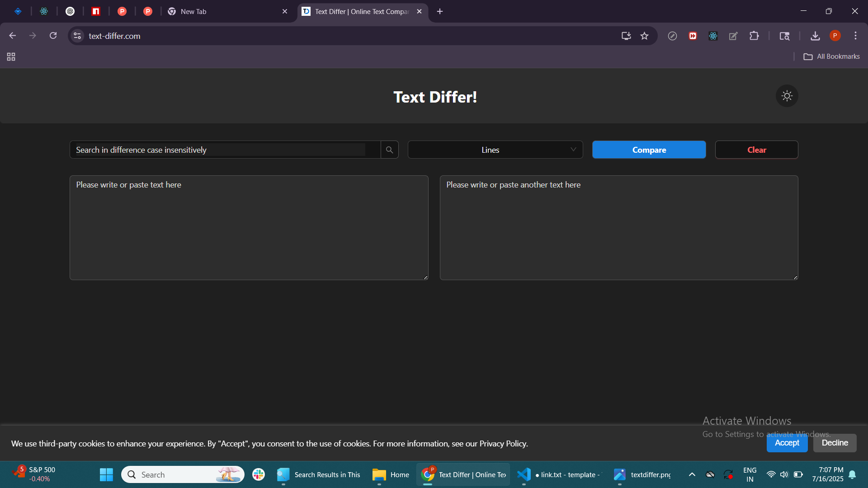Switch to pinned swirl-logo tab
The height and width of the screenshot is (488, 868).
[70, 11]
